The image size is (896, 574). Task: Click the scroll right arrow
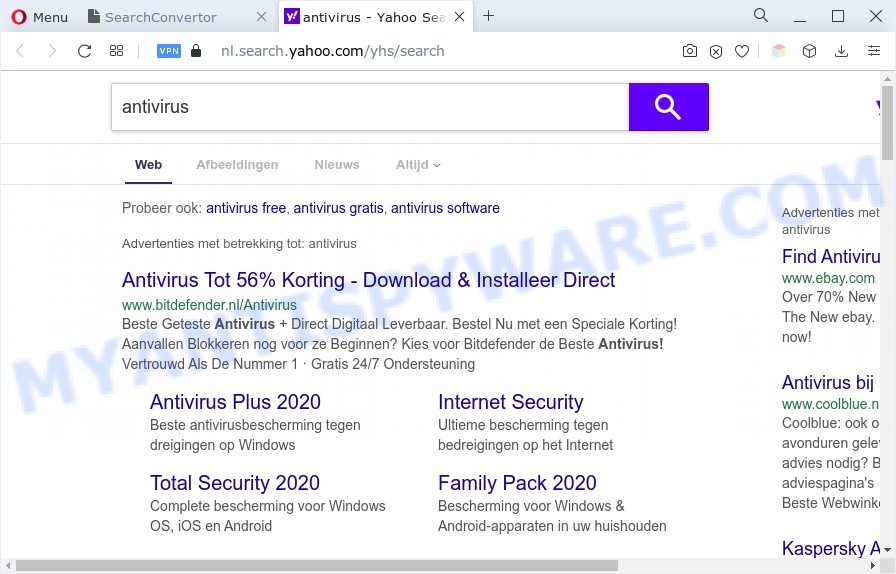(x=873, y=566)
